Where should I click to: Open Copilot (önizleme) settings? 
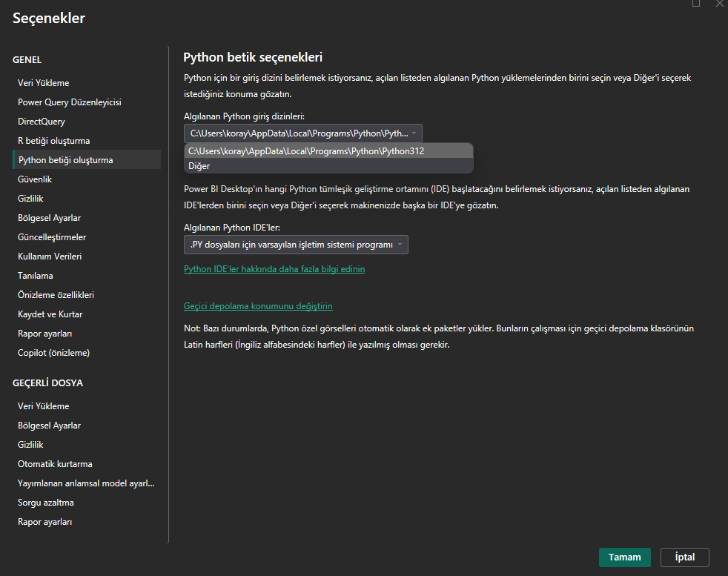click(53, 353)
